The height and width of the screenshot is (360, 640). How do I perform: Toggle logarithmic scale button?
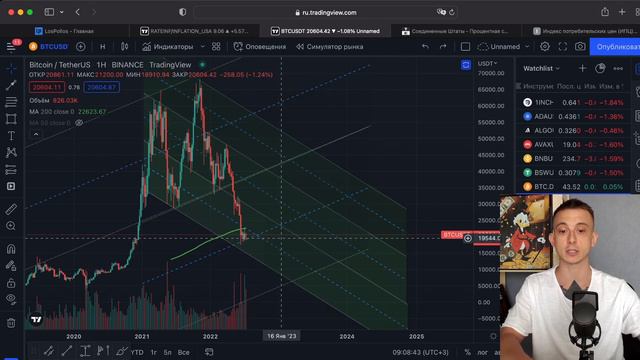482,352
